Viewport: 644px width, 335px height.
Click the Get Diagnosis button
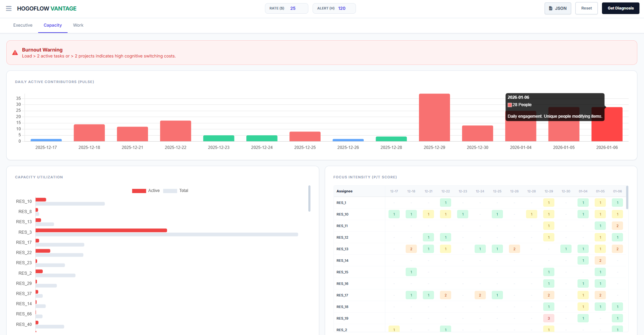(x=621, y=8)
